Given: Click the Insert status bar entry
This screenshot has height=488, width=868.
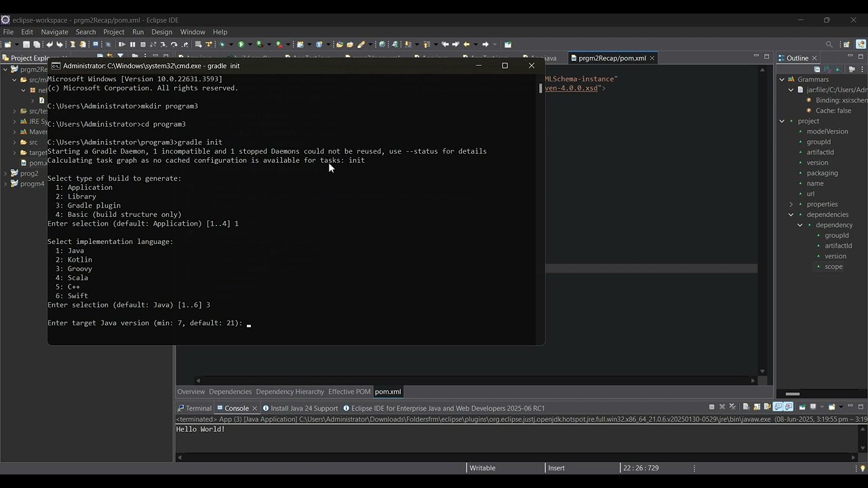Looking at the screenshot, I should pos(556,468).
